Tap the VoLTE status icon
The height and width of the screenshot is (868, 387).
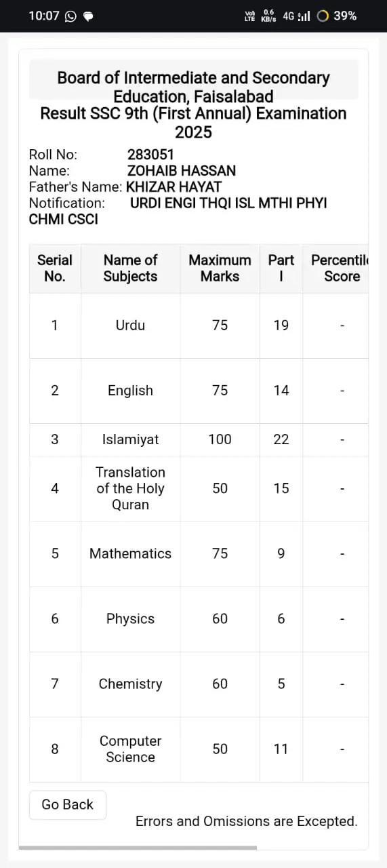click(249, 16)
